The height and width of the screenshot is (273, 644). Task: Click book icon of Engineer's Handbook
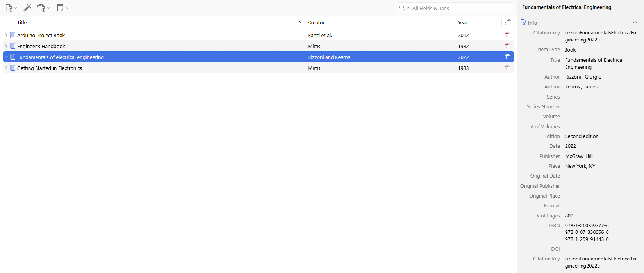(x=12, y=46)
